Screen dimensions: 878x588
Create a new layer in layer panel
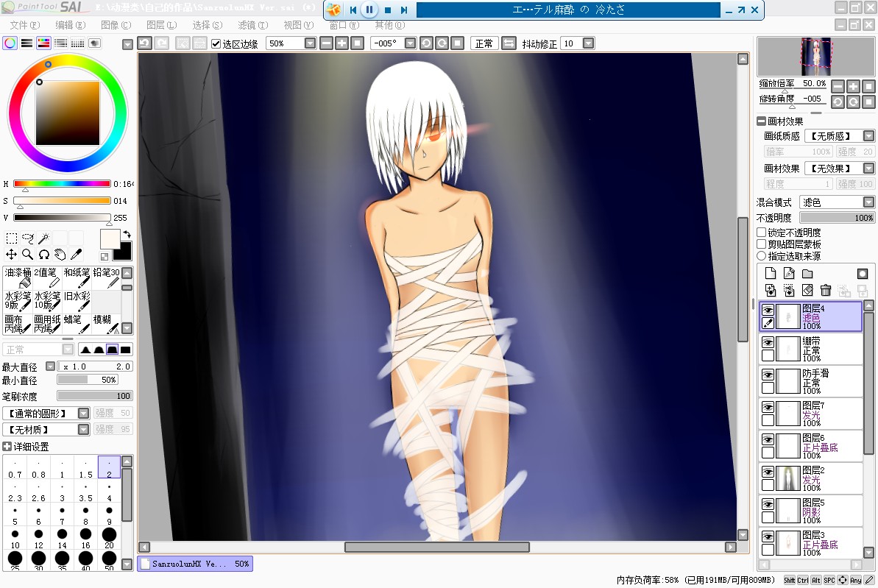coord(771,273)
